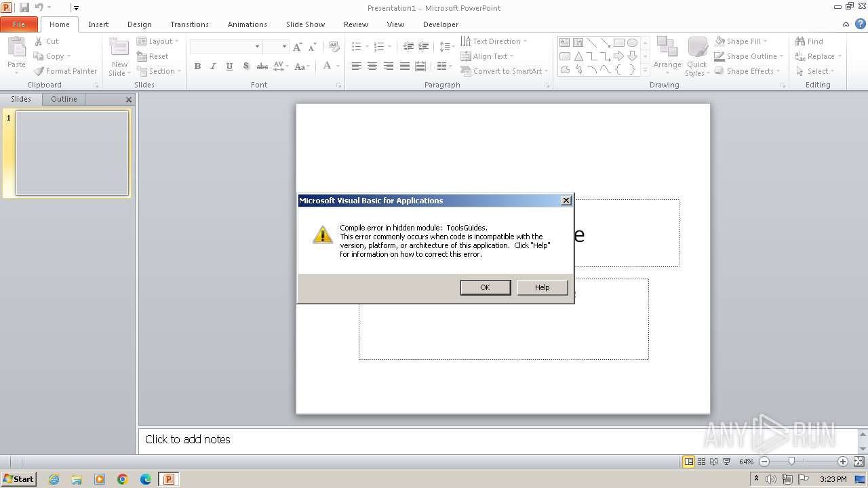The width and height of the screenshot is (868, 488).
Task: Click the Find button
Action: (809, 41)
